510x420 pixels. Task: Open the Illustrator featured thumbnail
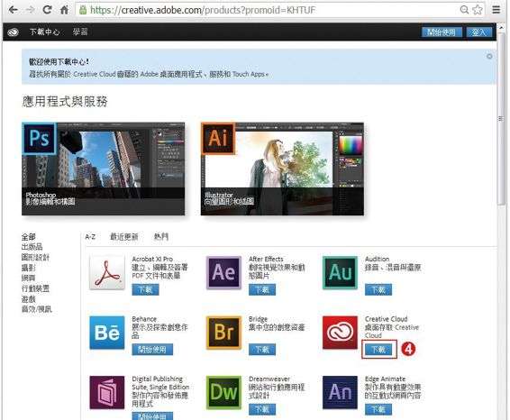(x=282, y=169)
